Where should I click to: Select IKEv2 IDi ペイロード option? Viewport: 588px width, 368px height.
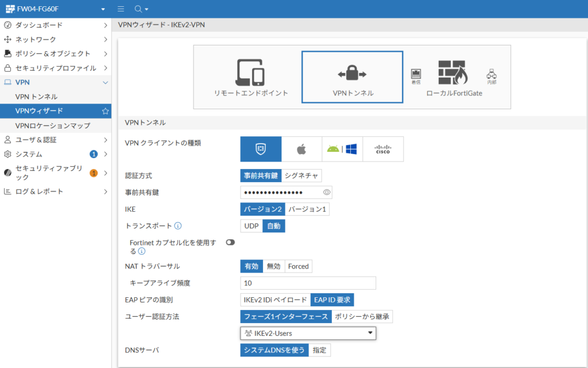[275, 300]
